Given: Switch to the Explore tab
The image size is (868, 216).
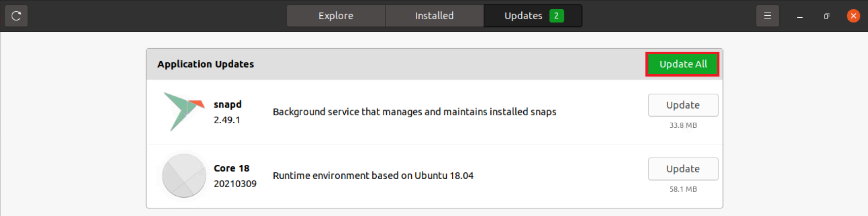Looking at the screenshot, I should pos(336,16).
